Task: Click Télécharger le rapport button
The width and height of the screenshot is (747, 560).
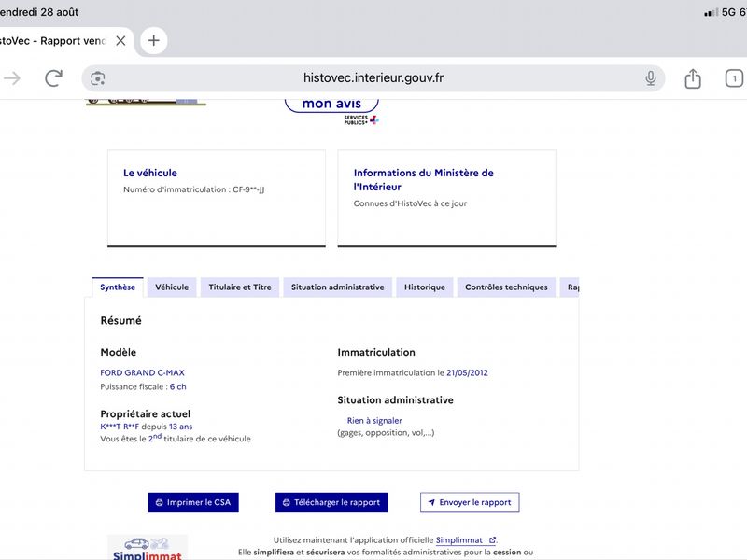Action: [331, 502]
